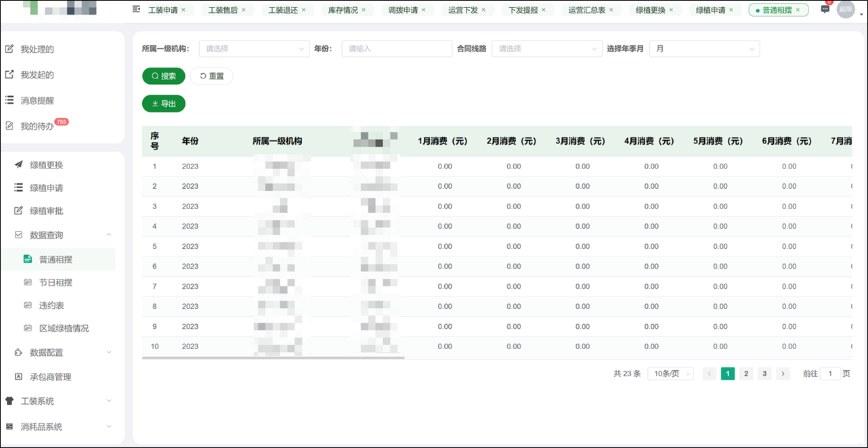Open 我处理的 in sidebar
The image size is (868, 448).
point(37,49)
